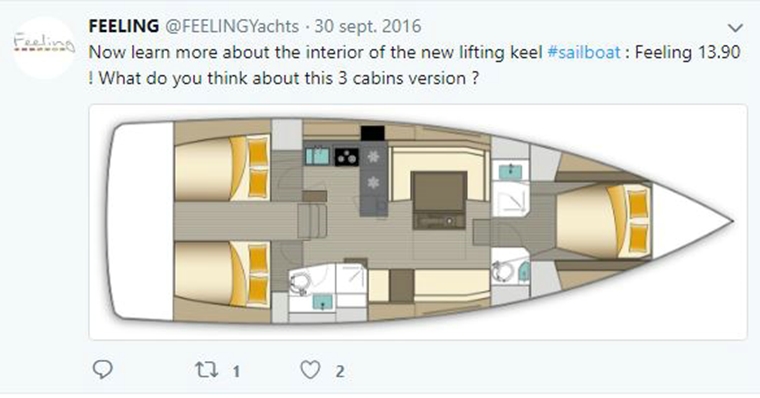View the like count of 2
The width and height of the screenshot is (760, 398).
(340, 371)
